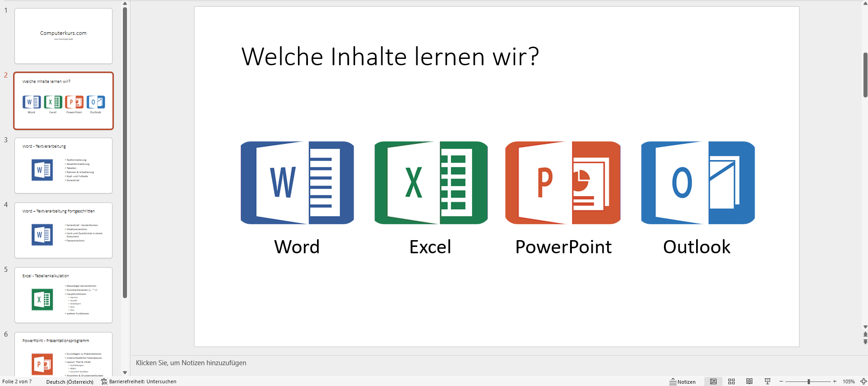Go to previous slide using double arrow
This screenshot has width=868, height=386.
[x=865, y=335]
